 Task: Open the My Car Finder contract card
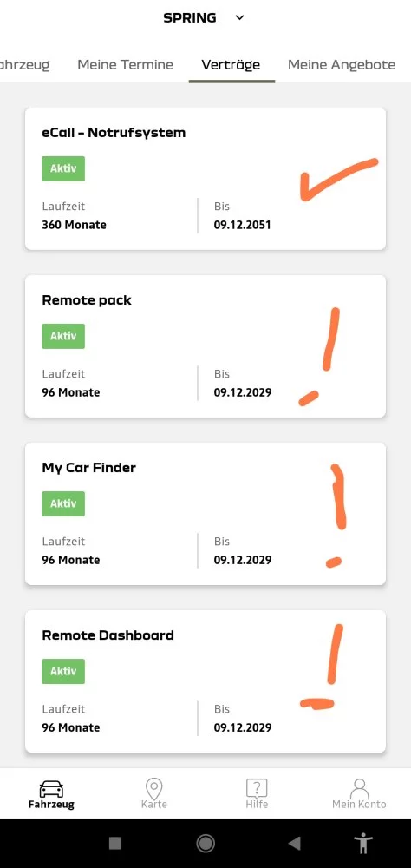pos(205,514)
